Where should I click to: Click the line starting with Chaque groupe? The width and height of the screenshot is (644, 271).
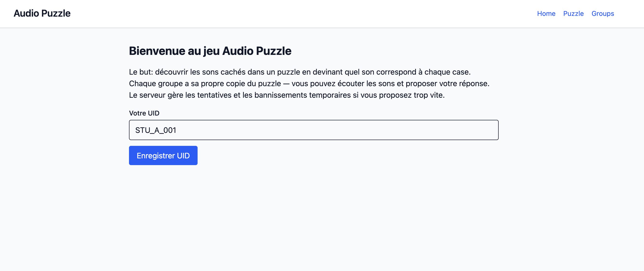[309, 84]
